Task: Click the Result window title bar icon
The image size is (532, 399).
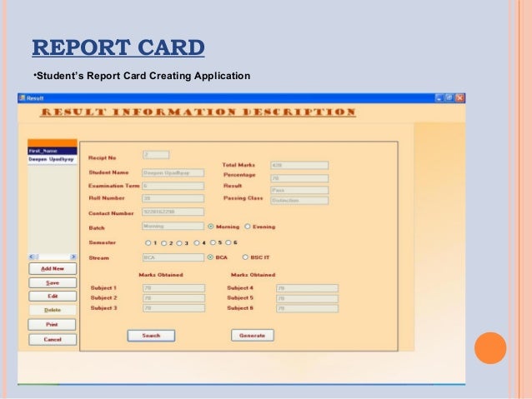Action: (23, 98)
